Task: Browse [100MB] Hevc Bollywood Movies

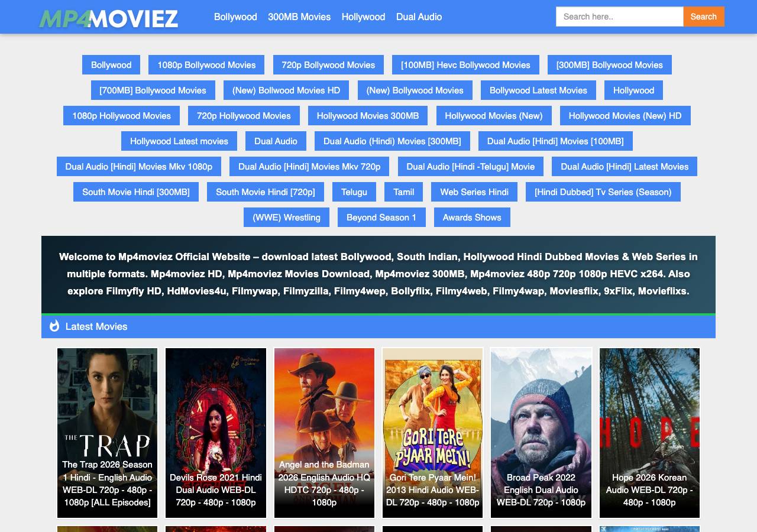Action: coord(465,65)
